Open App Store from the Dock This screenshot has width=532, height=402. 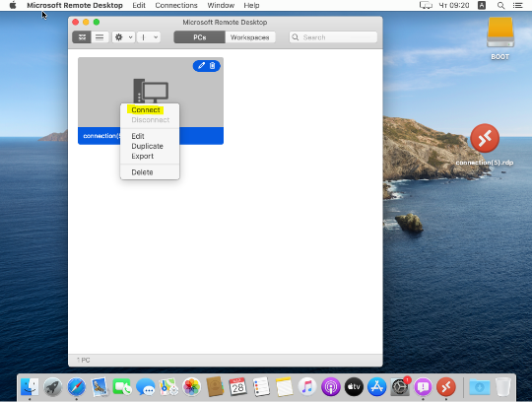click(377, 387)
